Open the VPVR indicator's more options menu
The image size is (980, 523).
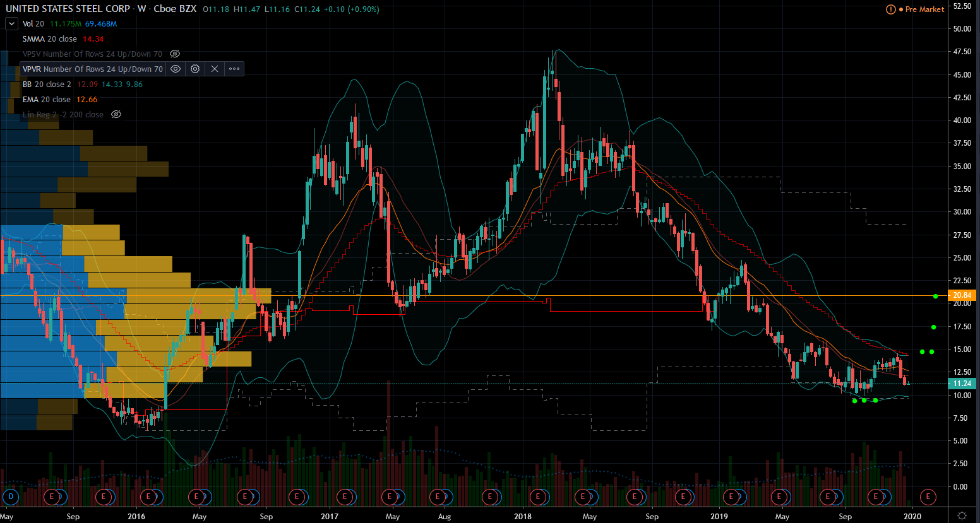pos(234,69)
